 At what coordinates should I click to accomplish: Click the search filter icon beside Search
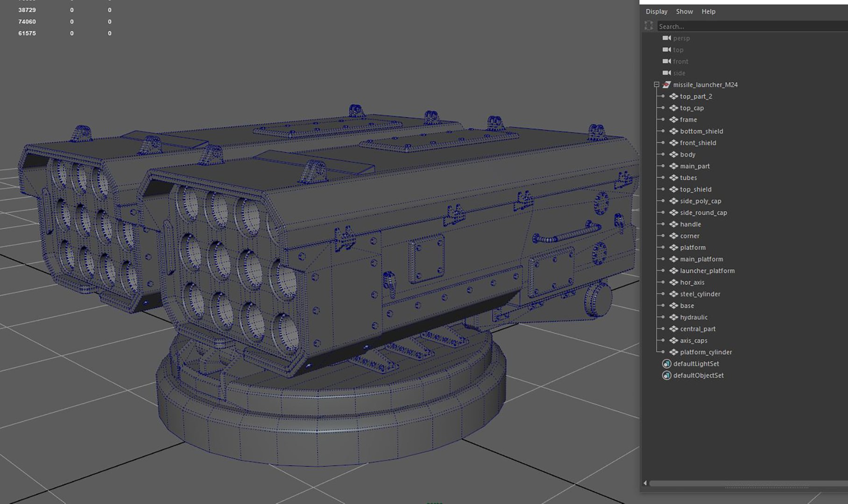click(649, 26)
